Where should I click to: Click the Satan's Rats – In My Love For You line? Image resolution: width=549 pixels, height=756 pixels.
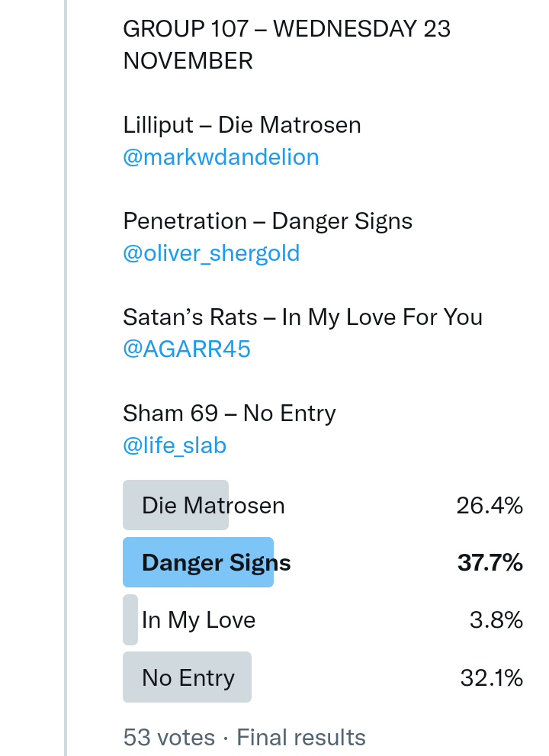pyautogui.click(x=303, y=317)
